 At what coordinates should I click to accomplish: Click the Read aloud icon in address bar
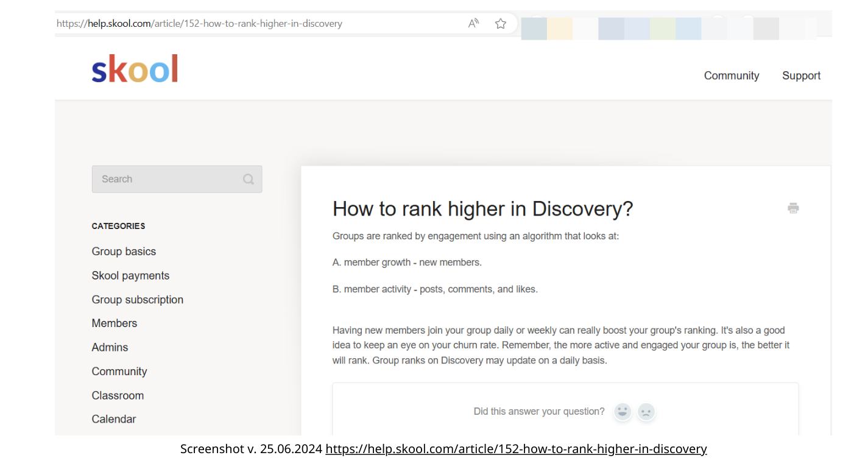(x=473, y=24)
